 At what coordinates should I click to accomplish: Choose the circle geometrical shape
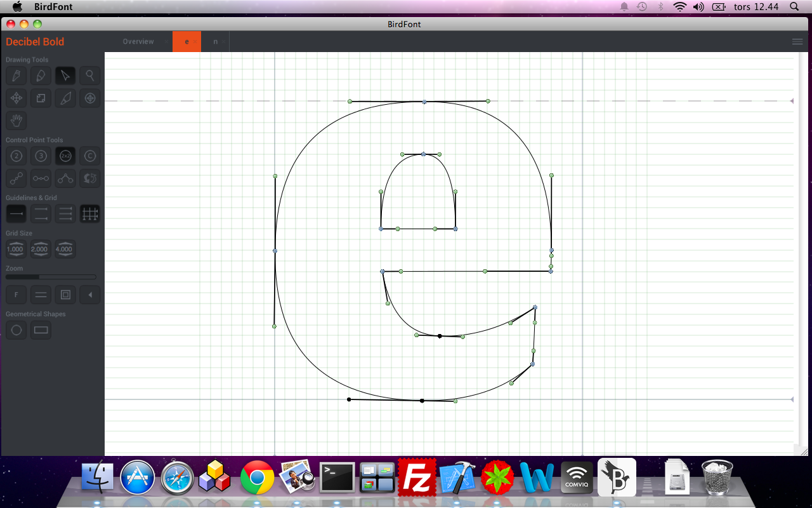tap(16, 330)
